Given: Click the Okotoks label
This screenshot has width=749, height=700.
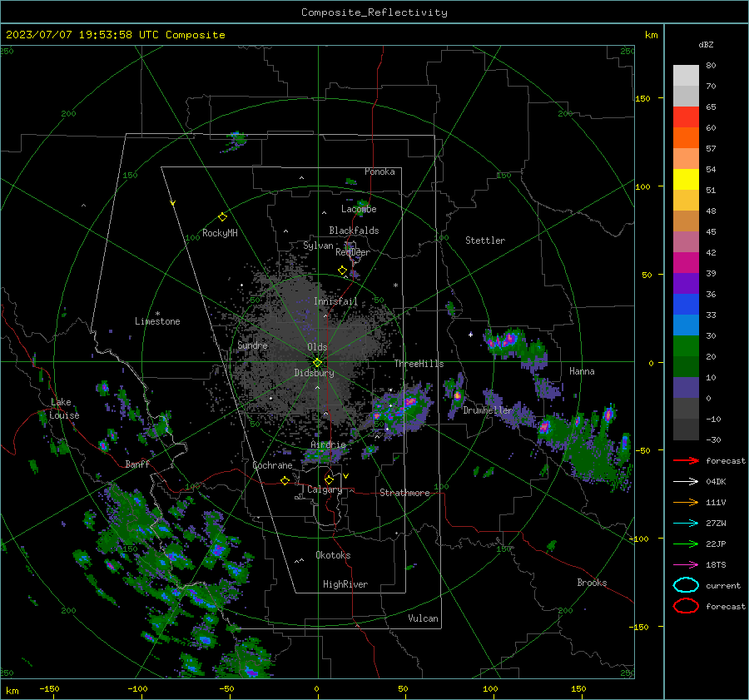Looking at the screenshot, I should click(x=333, y=555).
